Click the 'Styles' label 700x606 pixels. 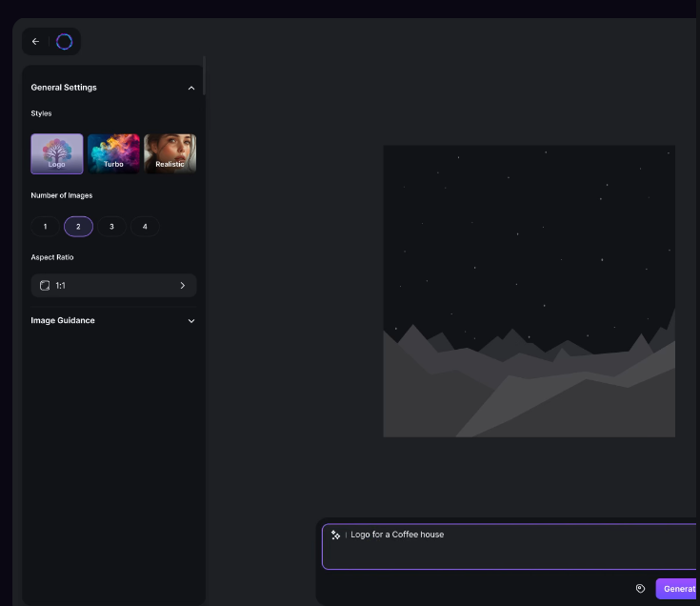[41, 113]
